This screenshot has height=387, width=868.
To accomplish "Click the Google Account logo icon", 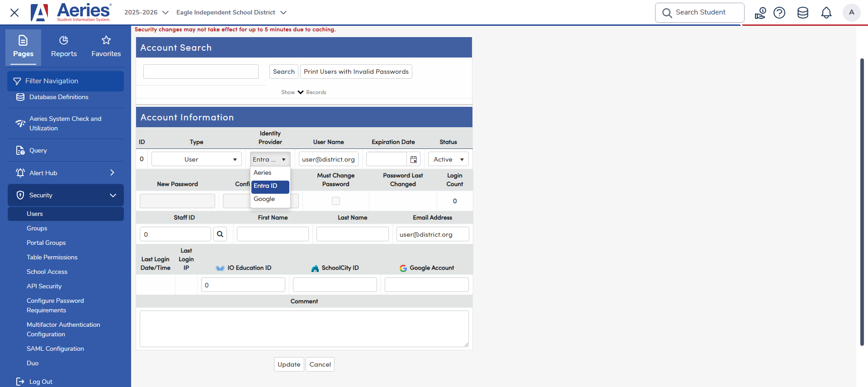I will (403, 268).
